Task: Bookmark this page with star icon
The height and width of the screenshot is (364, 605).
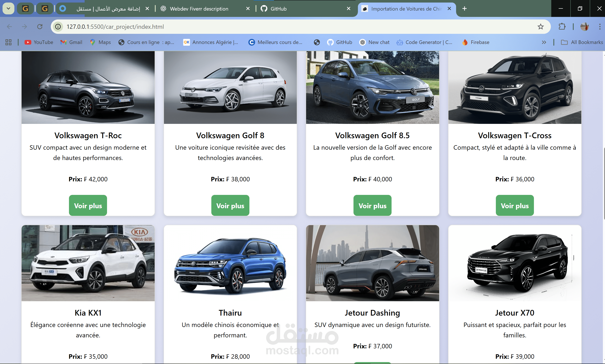Action: (x=541, y=26)
